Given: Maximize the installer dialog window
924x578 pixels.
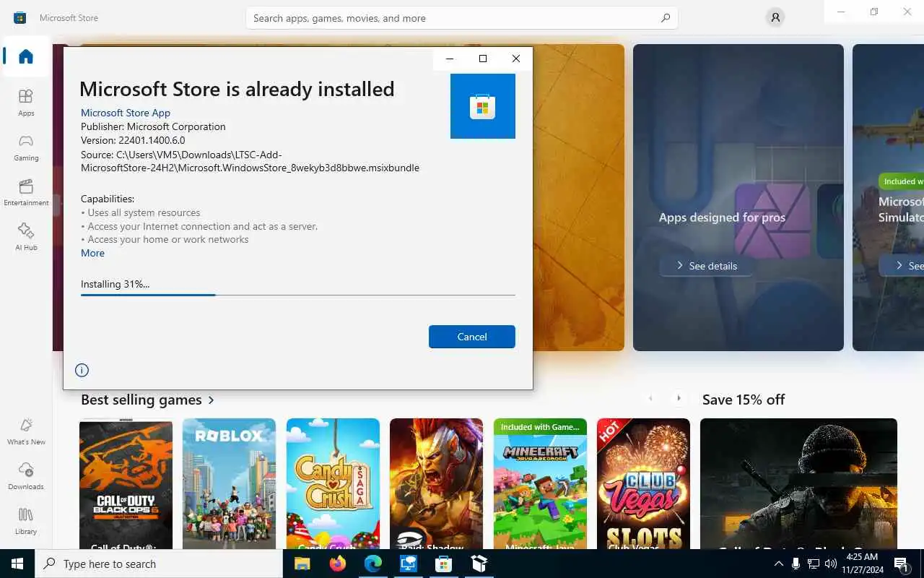Looking at the screenshot, I should tap(483, 59).
